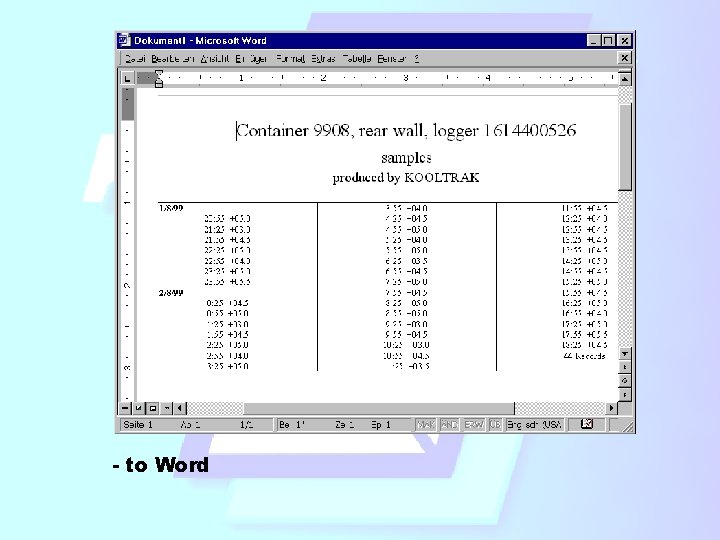Toggle ERW extend selection in status bar
Screen dimensions: 720x540
coord(474,425)
